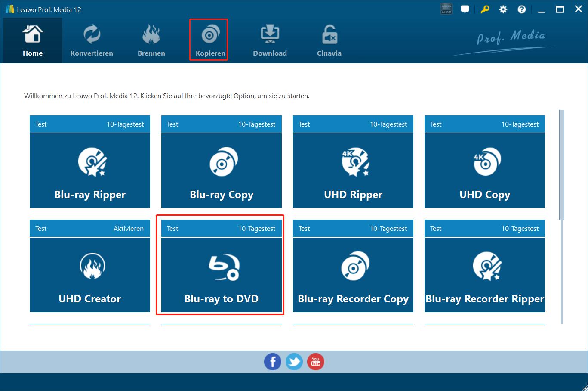
Task: Open Blu-ray Recorder Ripper module
Action: click(x=485, y=275)
